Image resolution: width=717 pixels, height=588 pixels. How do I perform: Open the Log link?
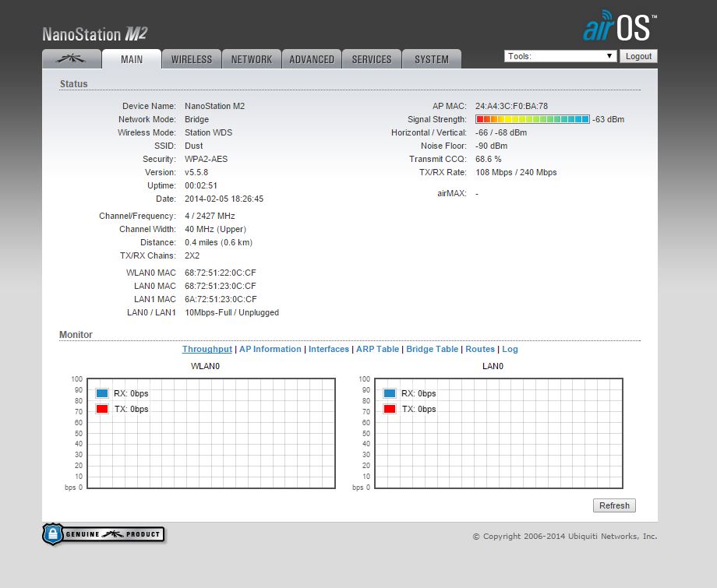click(x=510, y=349)
